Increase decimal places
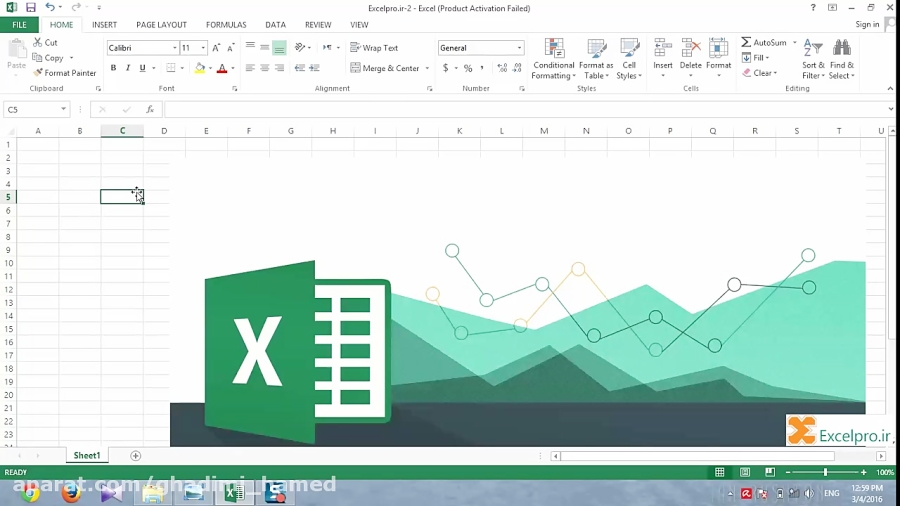This screenshot has height=506, width=900. 502,68
